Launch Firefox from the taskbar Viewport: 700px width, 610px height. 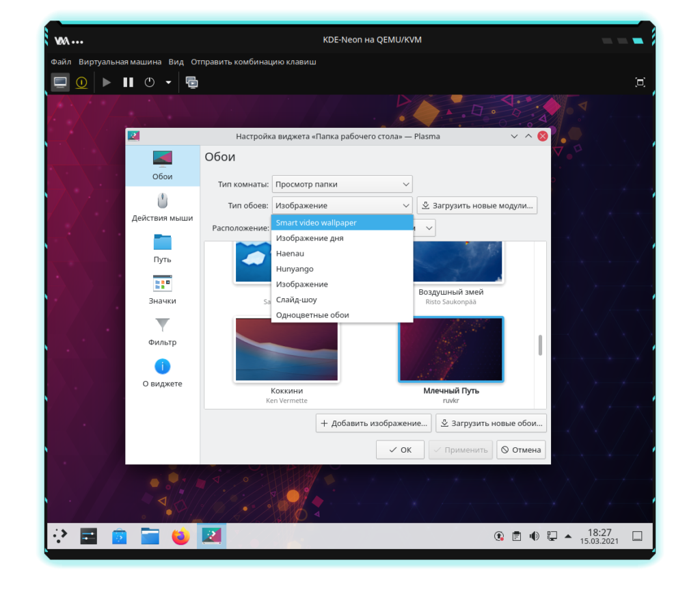click(x=180, y=537)
